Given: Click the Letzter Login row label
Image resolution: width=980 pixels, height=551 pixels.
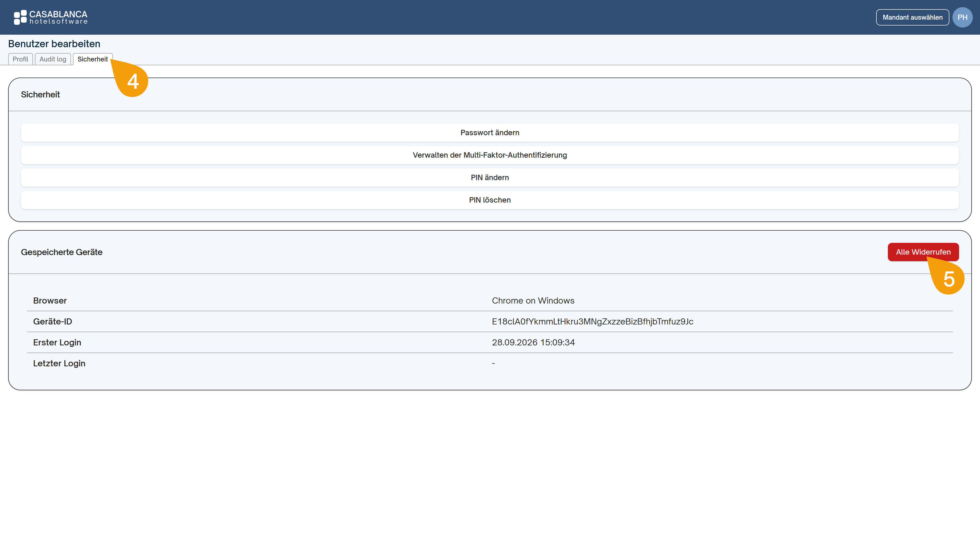Looking at the screenshot, I should (59, 364).
